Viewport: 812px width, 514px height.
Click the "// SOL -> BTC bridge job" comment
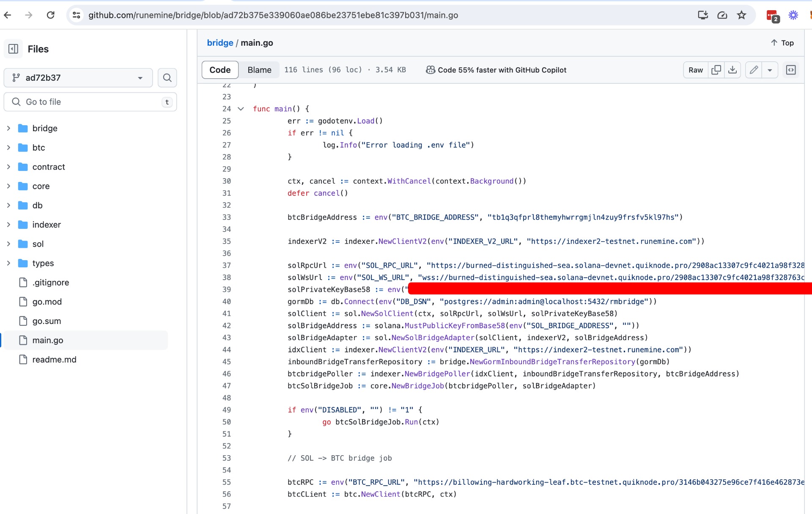point(340,458)
